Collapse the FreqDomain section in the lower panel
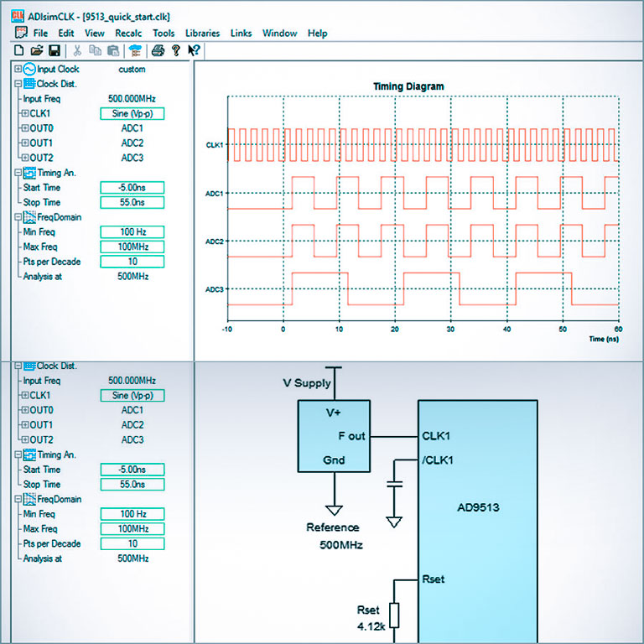This screenshot has width=644, height=644. tap(18, 499)
